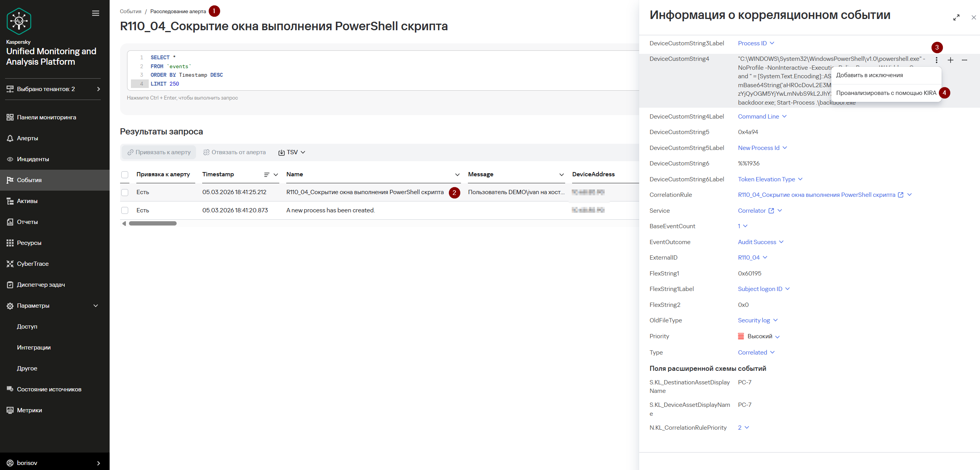Click the Диспетчер задач clipboard icon
This screenshot has height=470, width=980.
10,285
